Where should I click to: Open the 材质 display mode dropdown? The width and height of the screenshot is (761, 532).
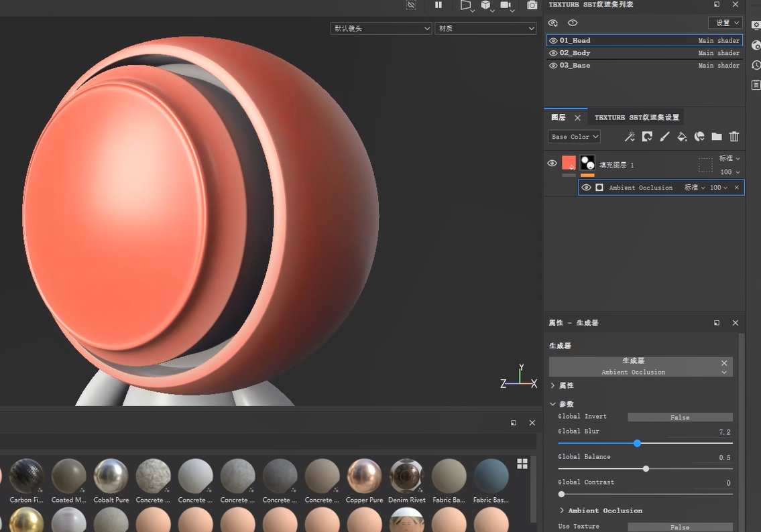pyautogui.click(x=485, y=29)
